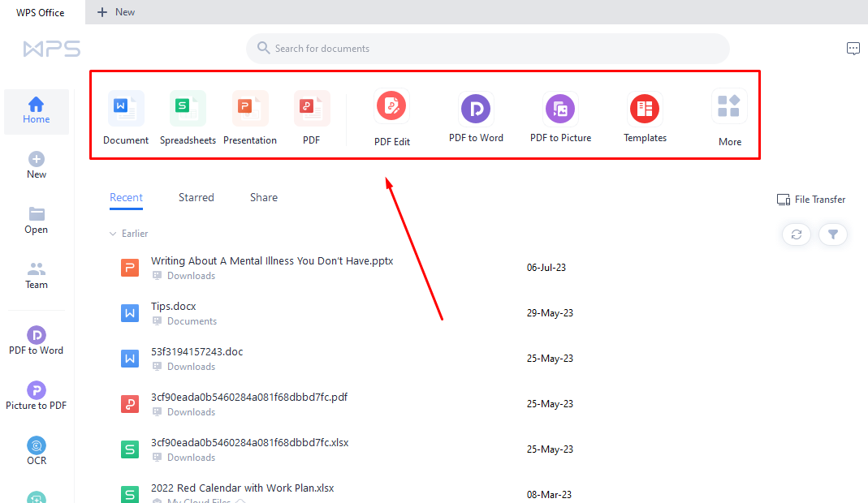Create a new Document from the top shortcuts
The width and height of the screenshot is (868, 503).
click(126, 109)
